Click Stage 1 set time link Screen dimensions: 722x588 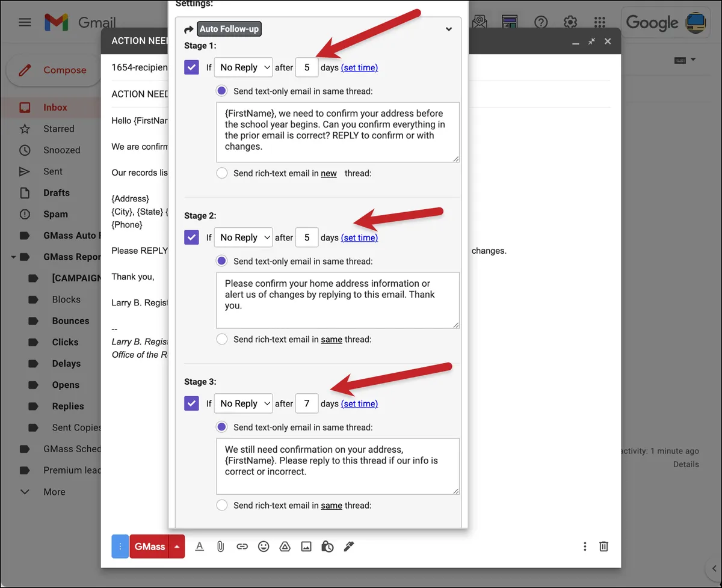tap(359, 68)
